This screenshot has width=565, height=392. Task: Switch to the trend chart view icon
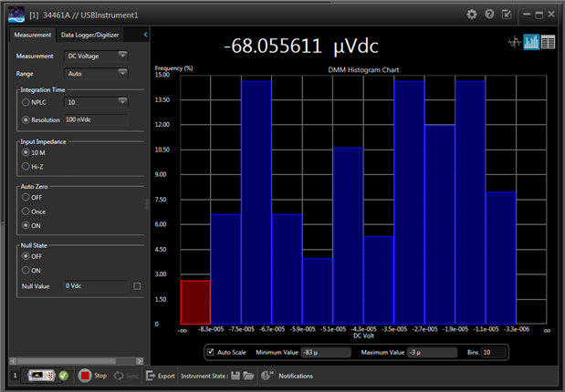tap(515, 42)
